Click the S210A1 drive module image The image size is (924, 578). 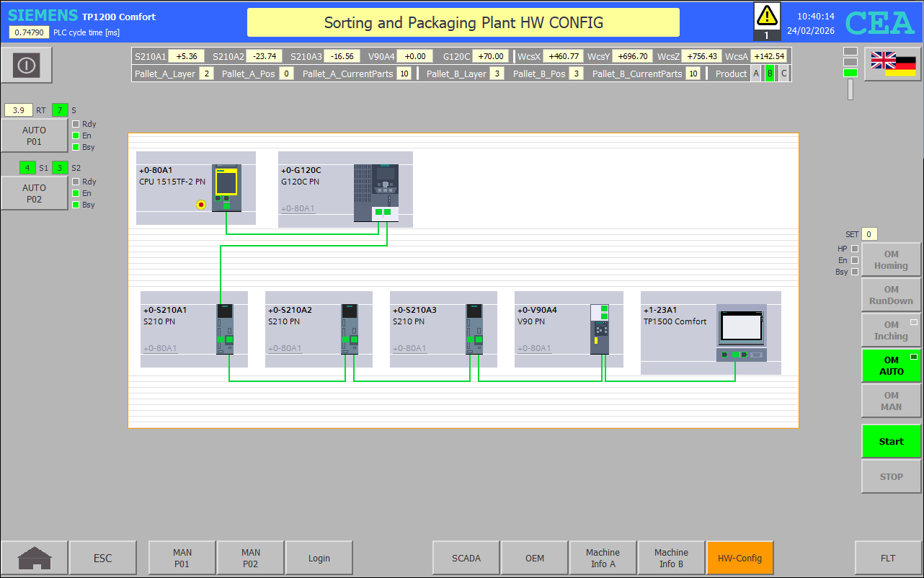(225, 329)
